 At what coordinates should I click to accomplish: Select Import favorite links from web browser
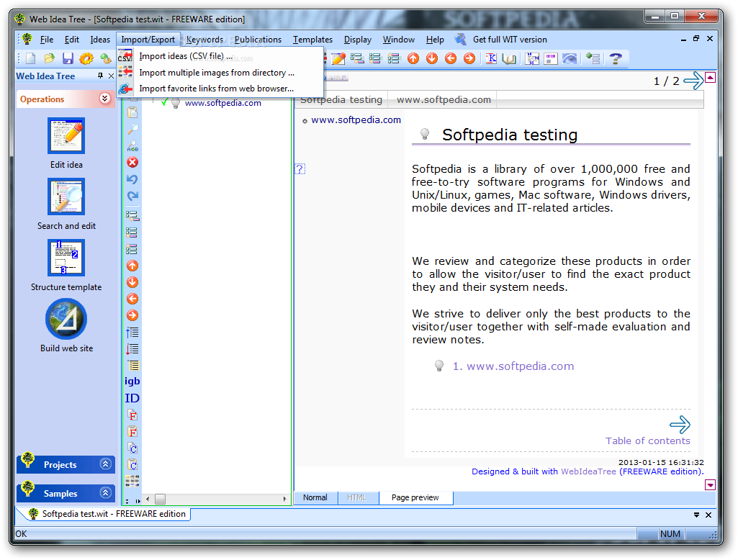tap(220, 89)
